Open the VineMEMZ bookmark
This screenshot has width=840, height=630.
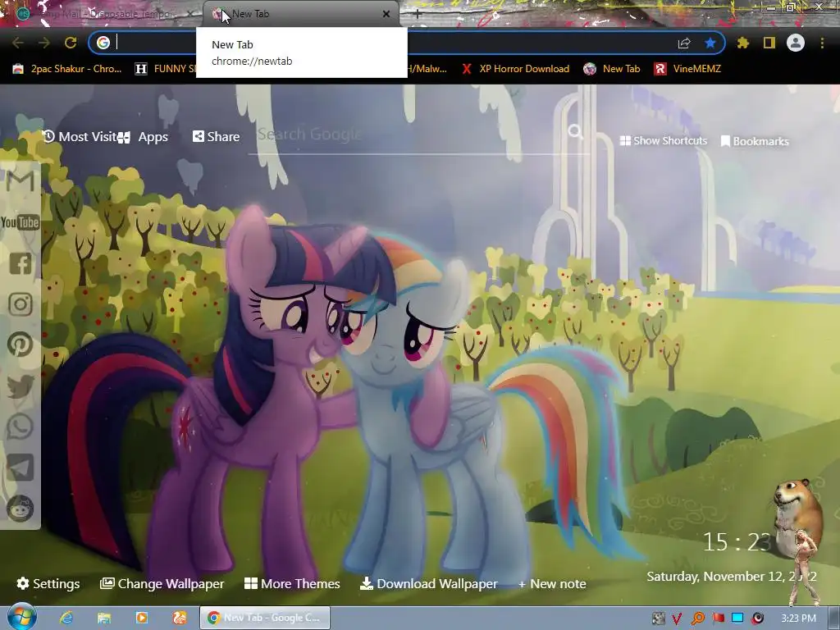click(x=687, y=69)
